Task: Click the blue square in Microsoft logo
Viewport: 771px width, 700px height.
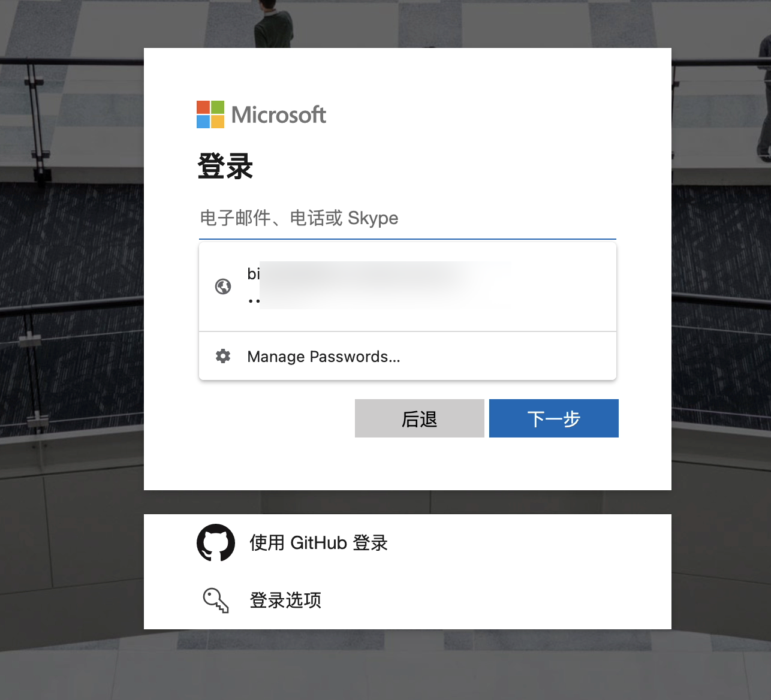Action: pyautogui.click(x=203, y=122)
